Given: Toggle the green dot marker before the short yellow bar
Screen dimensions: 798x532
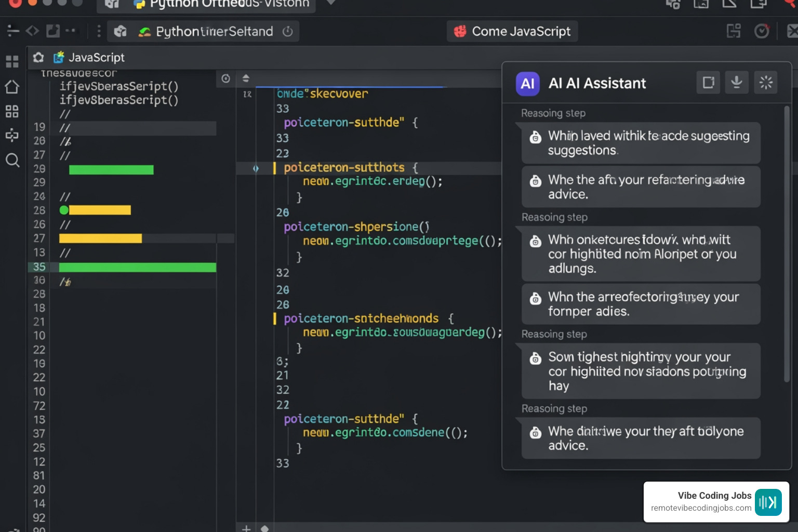Looking at the screenshot, I should click(64, 210).
